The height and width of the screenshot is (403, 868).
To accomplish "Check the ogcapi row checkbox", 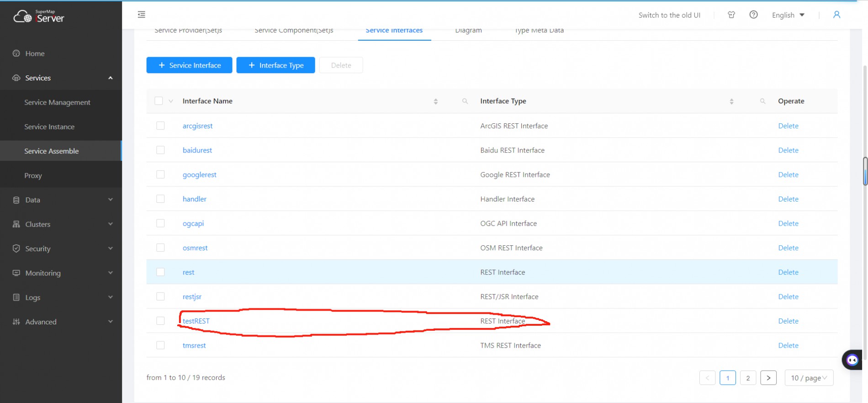I will coord(160,223).
